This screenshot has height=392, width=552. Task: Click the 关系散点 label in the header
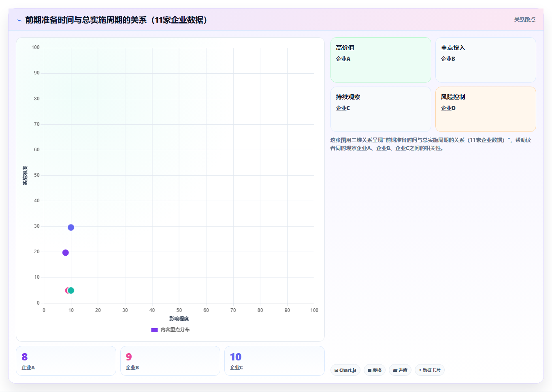click(x=524, y=19)
